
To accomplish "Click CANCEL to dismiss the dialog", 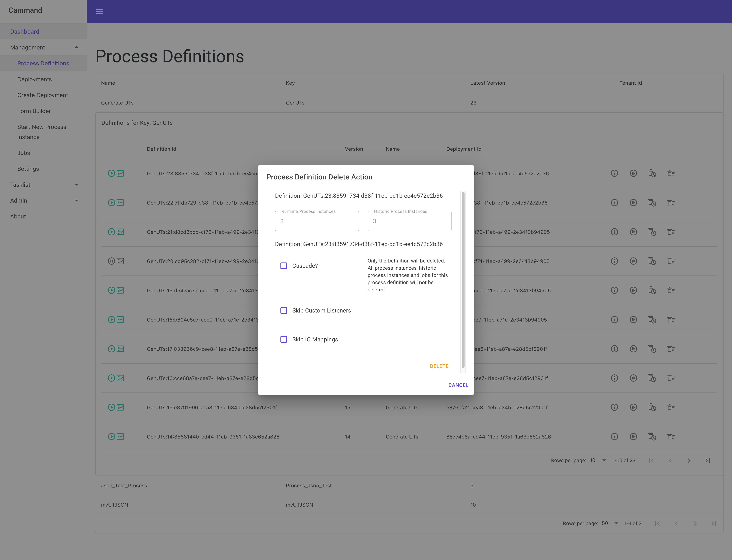I will (x=458, y=385).
